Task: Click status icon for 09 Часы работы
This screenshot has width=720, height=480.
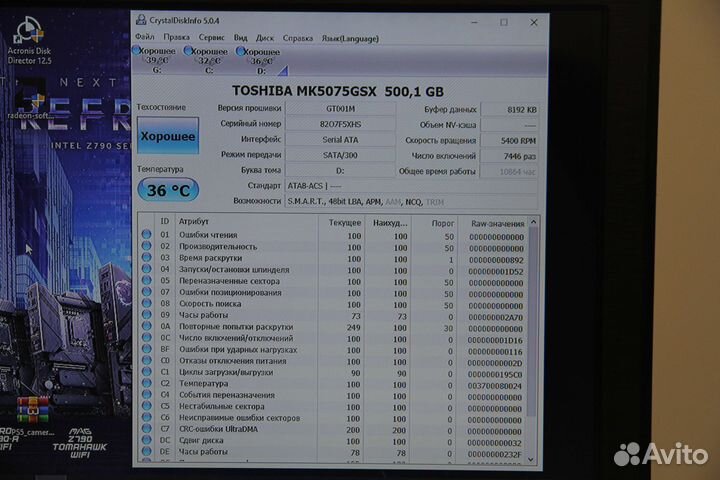Action: pyautogui.click(x=146, y=315)
